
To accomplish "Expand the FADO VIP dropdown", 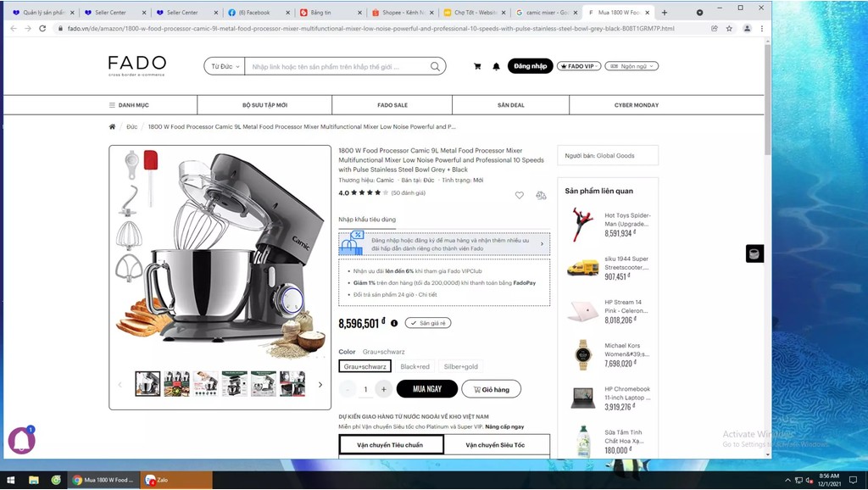I will (x=578, y=65).
